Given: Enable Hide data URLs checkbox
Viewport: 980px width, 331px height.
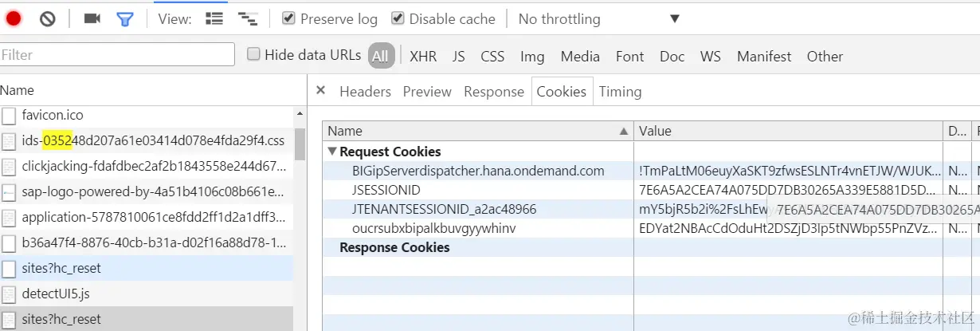Looking at the screenshot, I should (254, 55).
